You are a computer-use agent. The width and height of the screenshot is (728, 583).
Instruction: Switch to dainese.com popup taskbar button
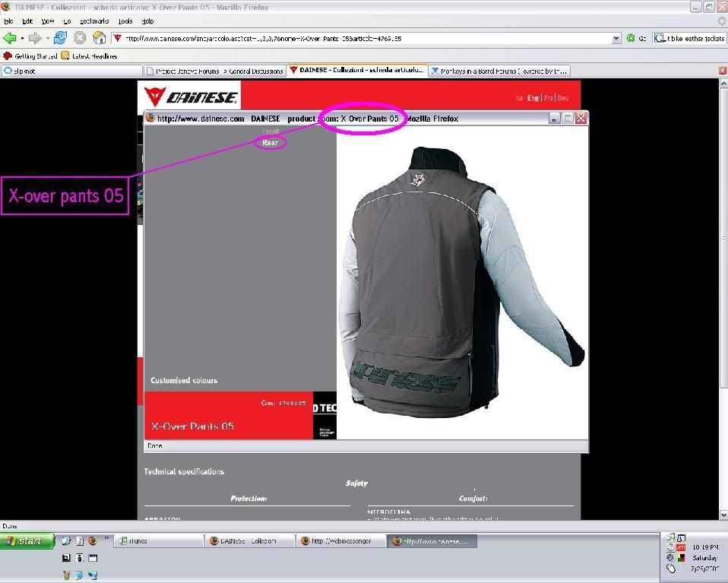coord(432,541)
